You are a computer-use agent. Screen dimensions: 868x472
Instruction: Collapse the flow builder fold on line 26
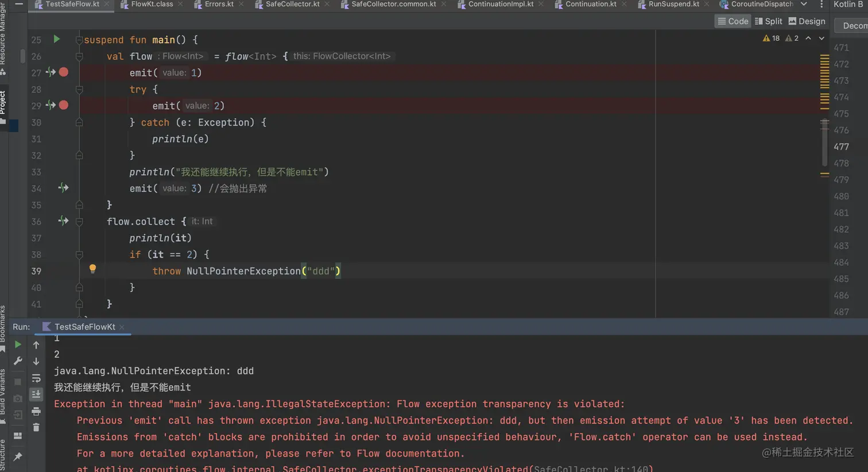79,56
